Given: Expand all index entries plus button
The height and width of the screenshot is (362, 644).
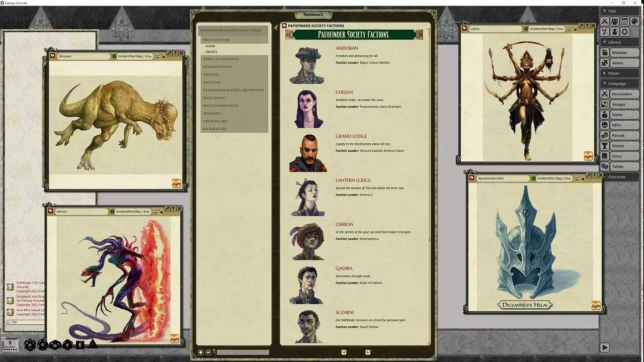Looking at the screenshot, I should (x=201, y=352).
